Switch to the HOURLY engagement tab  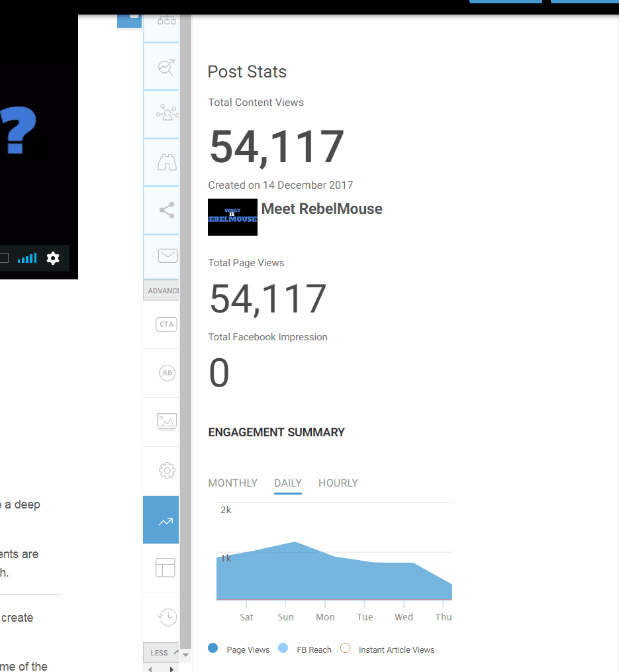[338, 483]
